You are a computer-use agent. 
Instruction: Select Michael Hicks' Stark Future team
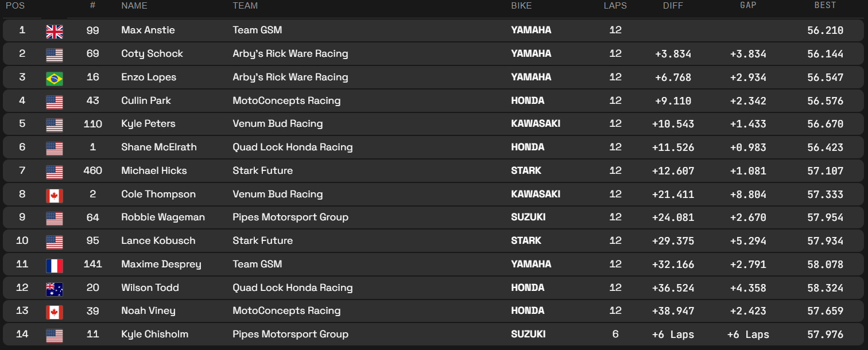point(263,170)
